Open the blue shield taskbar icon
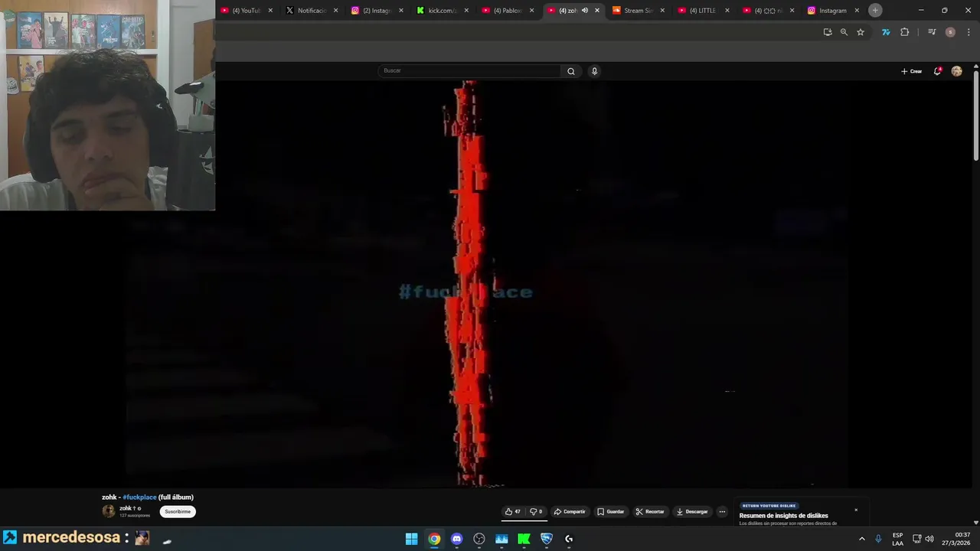This screenshot has width=980, height=551. click(547, 539)
